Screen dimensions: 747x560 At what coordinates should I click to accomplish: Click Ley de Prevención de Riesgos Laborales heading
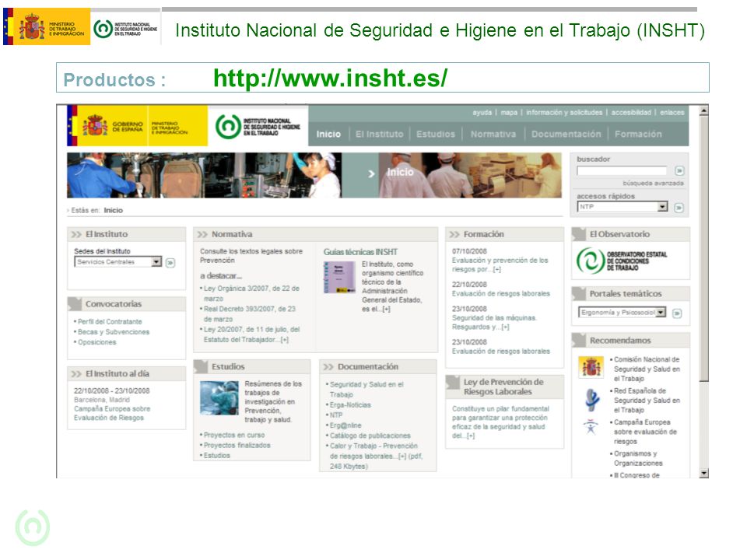click(x=503, y=387)
